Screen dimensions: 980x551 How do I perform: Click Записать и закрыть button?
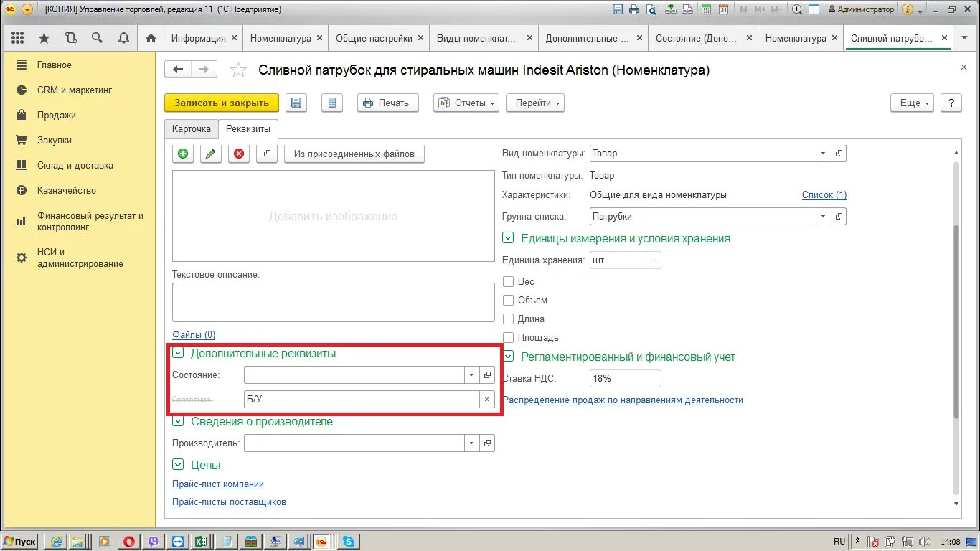coord(222,103)
